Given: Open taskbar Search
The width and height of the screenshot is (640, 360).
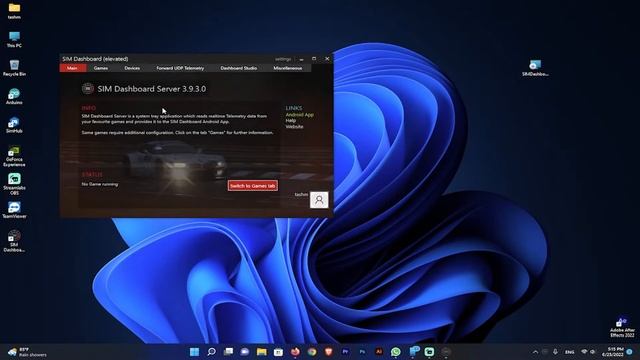Looking at the screenshot, I should coord(211,351).
